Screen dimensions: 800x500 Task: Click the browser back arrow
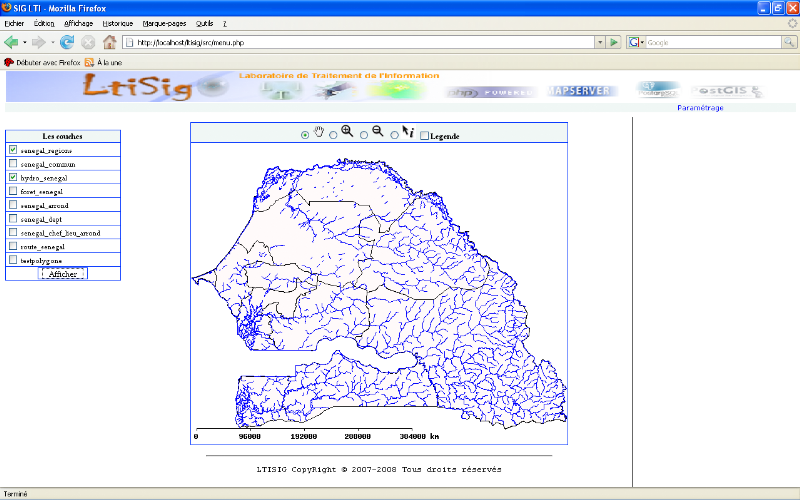tap(12, 42)
